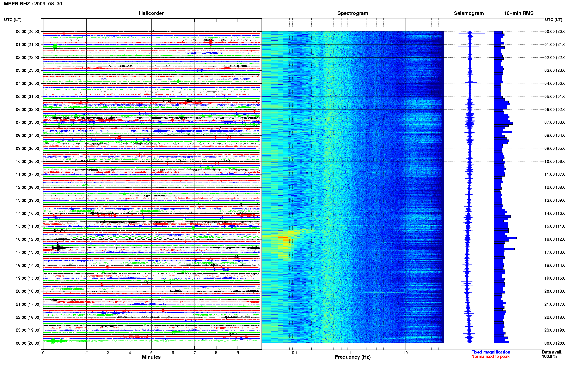
Task: Click the Seismogram panel heading
Action: pos(469,13)
